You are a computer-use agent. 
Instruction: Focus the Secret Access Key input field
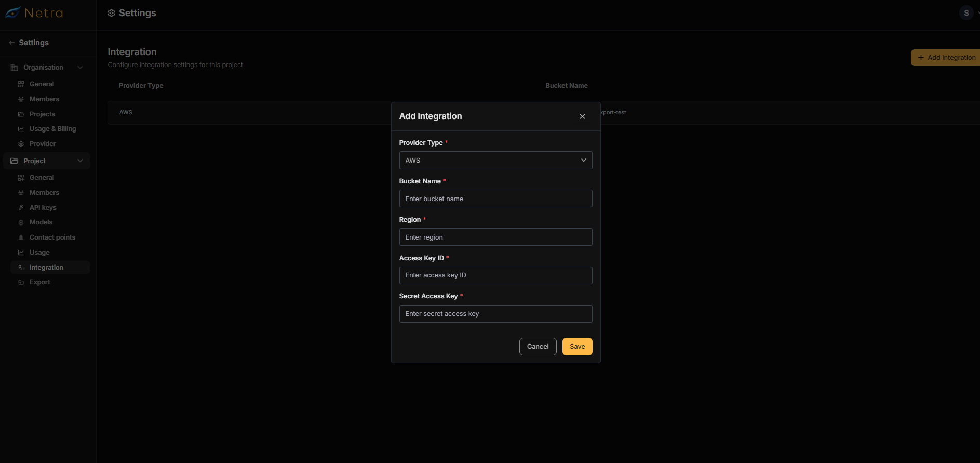(x=495, y=314)
